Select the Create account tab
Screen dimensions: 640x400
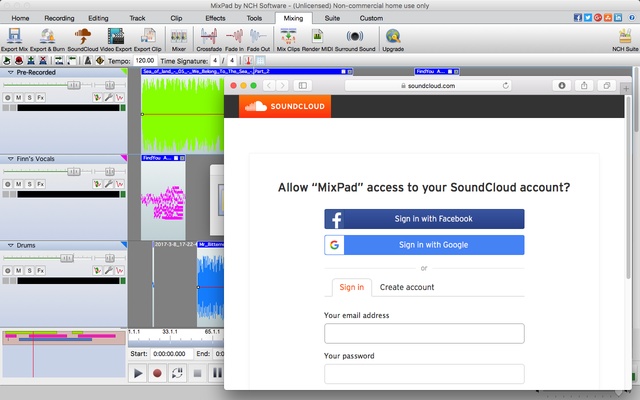coord(407,287)
